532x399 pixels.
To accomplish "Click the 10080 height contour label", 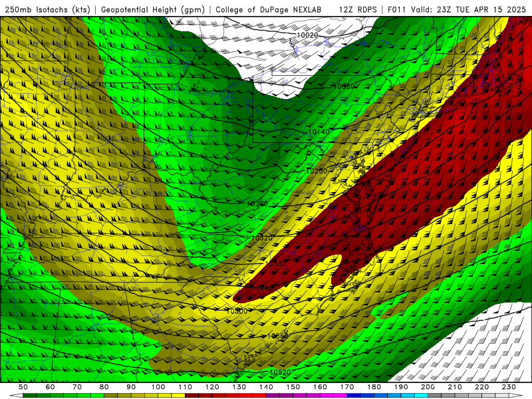I will (344, 86).
